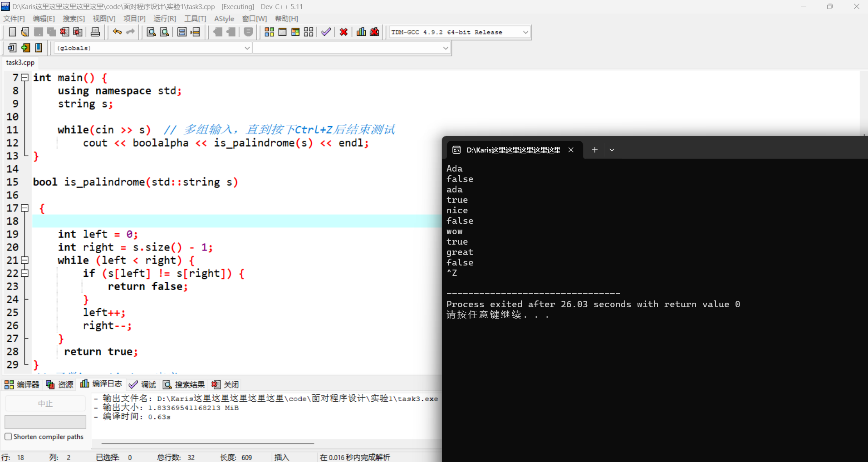Click the Compile icon with four colored squares
This screenshot has height=462, width=868.
tap(270, 32)
